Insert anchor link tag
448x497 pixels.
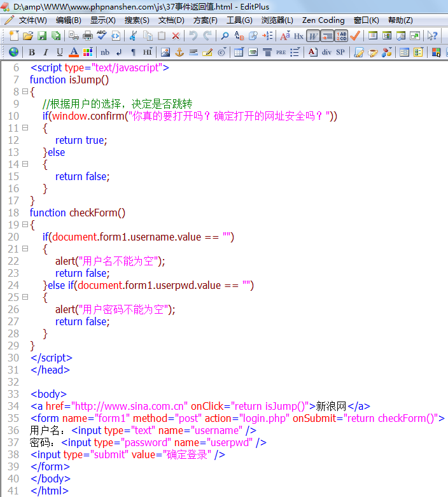click(179, 52)
